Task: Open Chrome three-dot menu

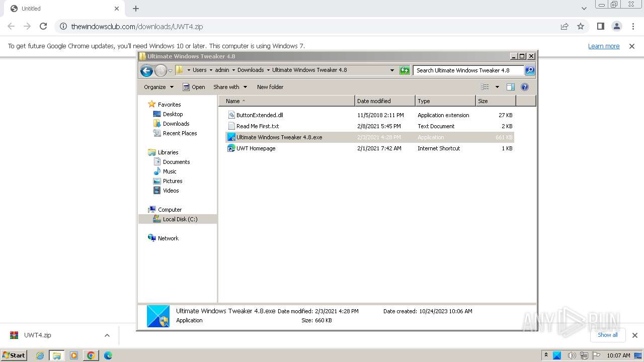Action: point(633,26)
